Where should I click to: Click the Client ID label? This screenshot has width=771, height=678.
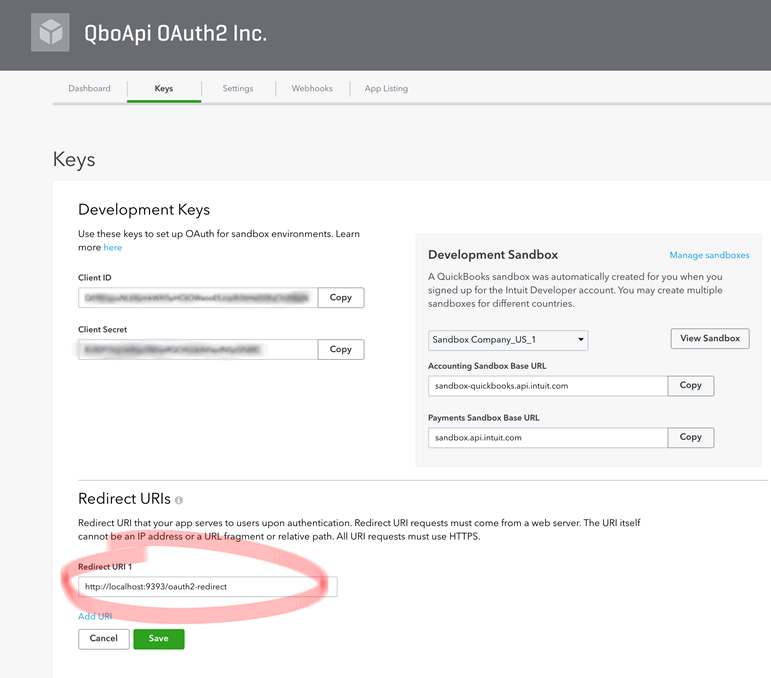click(x=95, y=277)
